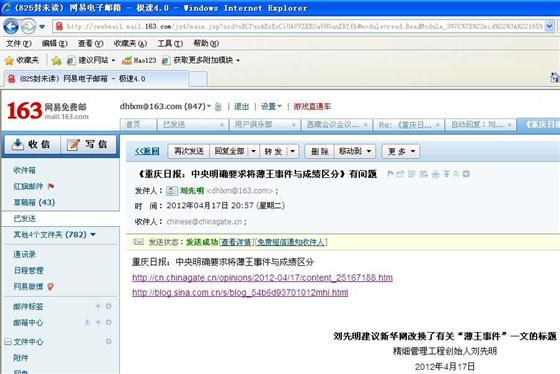Open the 草稿箱 (43) folder
This screenshot has width=560, height=374.
click(x=34, y=203)
